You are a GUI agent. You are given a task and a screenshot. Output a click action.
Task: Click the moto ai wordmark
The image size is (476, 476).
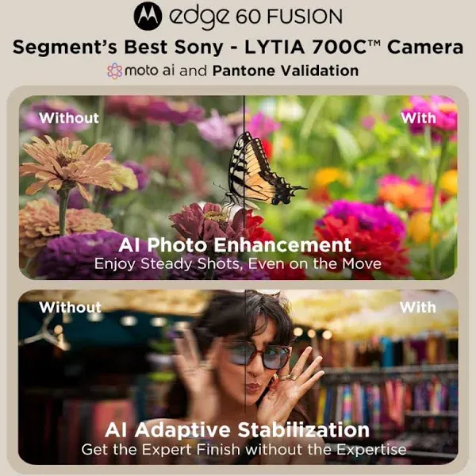pyautogui.click(x=149, y=71)
